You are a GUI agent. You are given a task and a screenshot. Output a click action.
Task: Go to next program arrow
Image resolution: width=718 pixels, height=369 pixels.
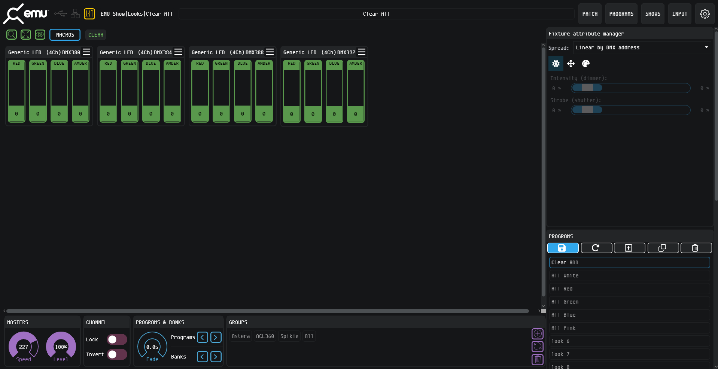pos(216,337)
